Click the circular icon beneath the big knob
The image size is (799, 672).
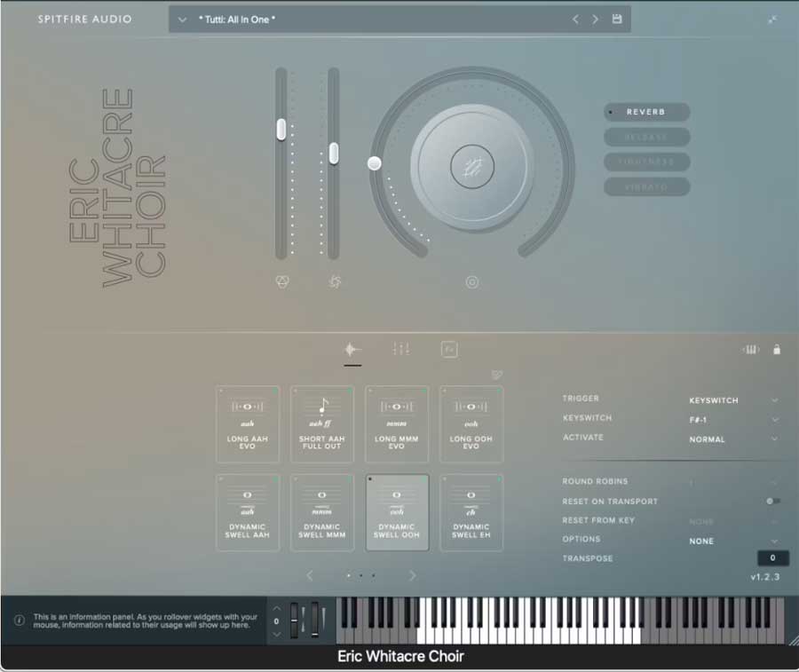[x=472, y=281]
